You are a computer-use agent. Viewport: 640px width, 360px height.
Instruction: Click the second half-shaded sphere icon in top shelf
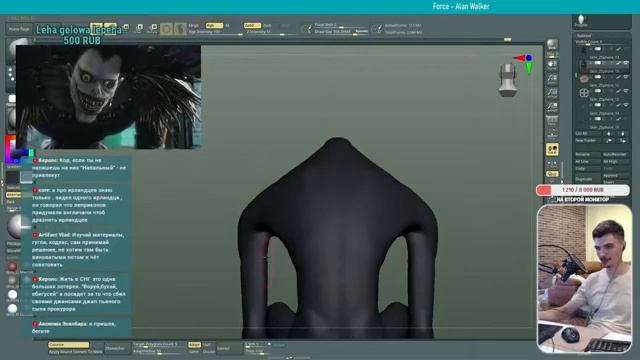(180, 29)
